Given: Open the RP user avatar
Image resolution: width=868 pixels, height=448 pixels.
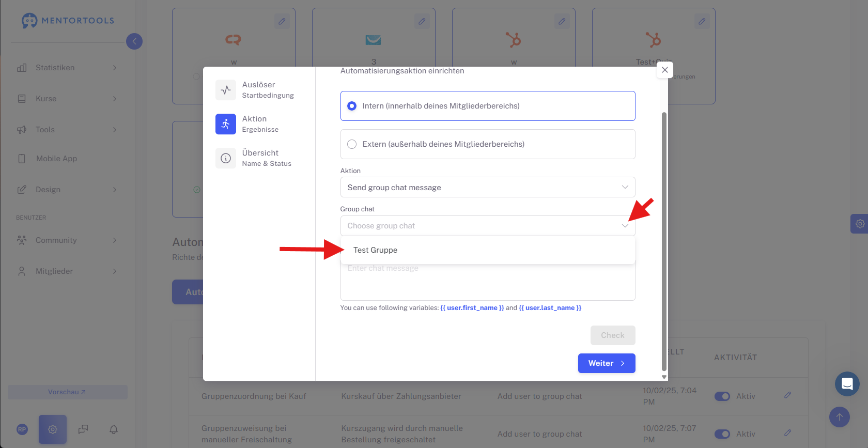Looking at the screenshot, I should 22,429.
